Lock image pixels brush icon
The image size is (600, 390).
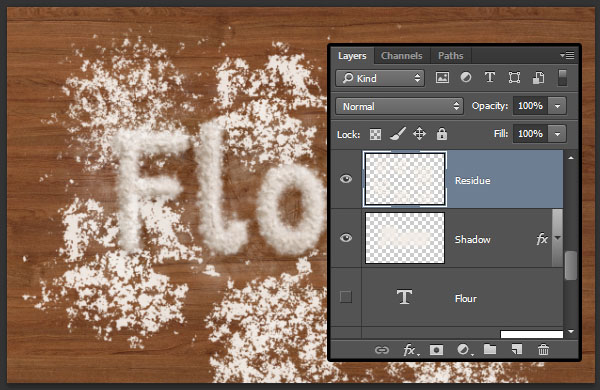(x=398, y=134)
